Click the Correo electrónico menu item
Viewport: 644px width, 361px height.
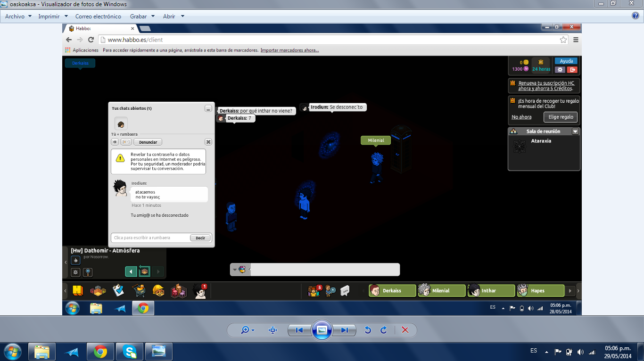click(x=98, y=16)
